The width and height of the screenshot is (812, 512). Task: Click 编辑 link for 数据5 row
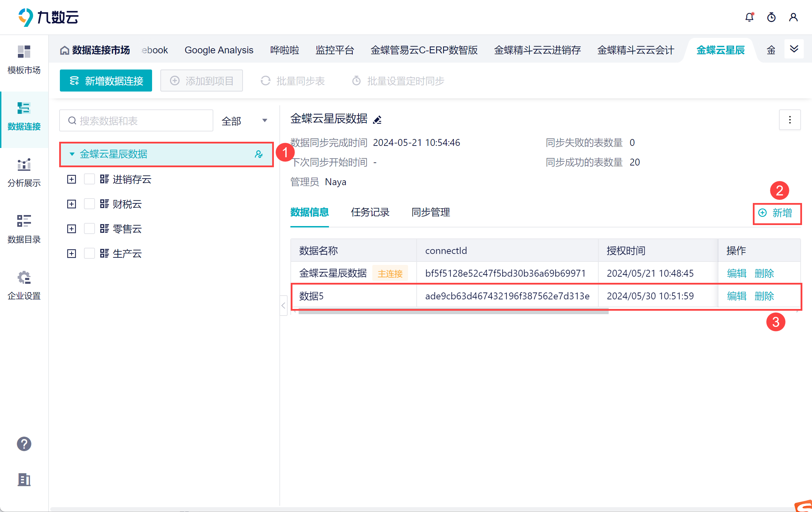click(736, 296)
